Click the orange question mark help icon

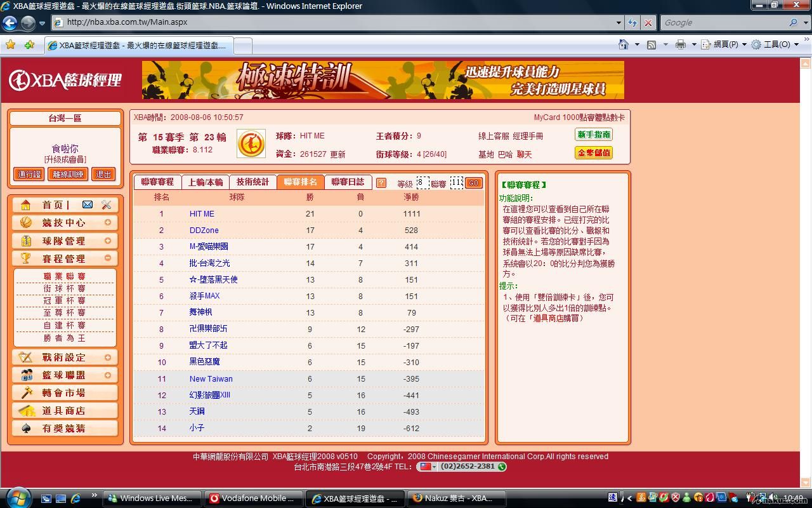tap(381, 183)
